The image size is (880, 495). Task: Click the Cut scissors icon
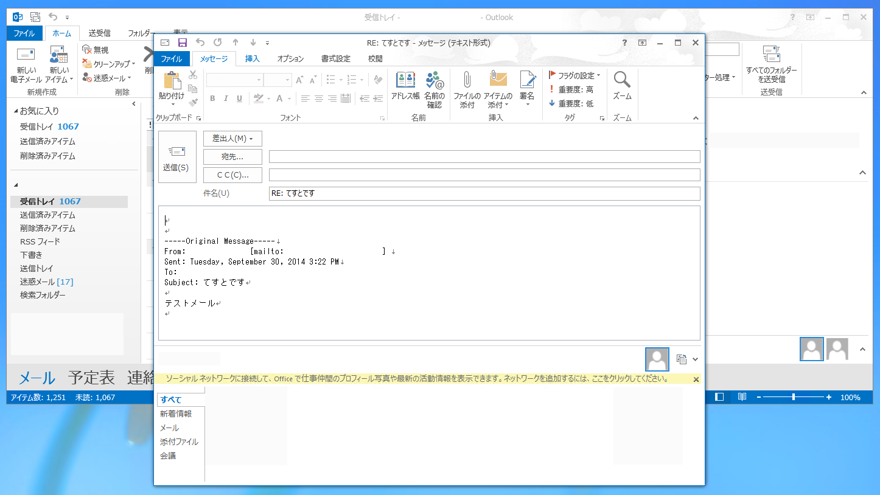tap(192, 75)
